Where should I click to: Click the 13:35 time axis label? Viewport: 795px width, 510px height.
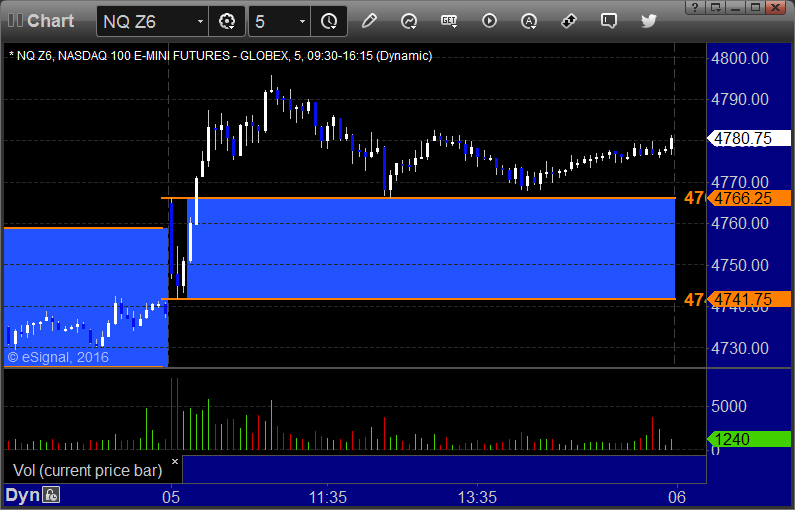click(x=477, y=497)
